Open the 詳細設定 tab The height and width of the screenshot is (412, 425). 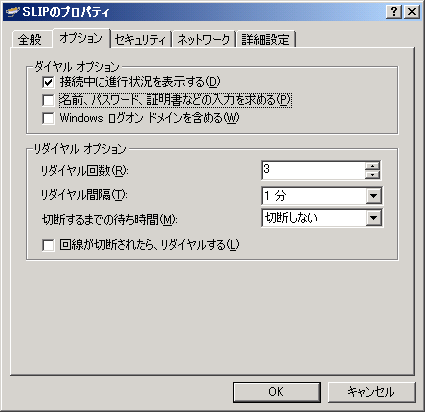tap(266, 39)
